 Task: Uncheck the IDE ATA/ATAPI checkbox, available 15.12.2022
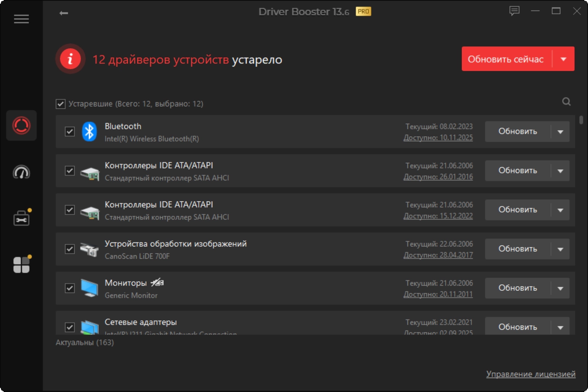[70, 210]
